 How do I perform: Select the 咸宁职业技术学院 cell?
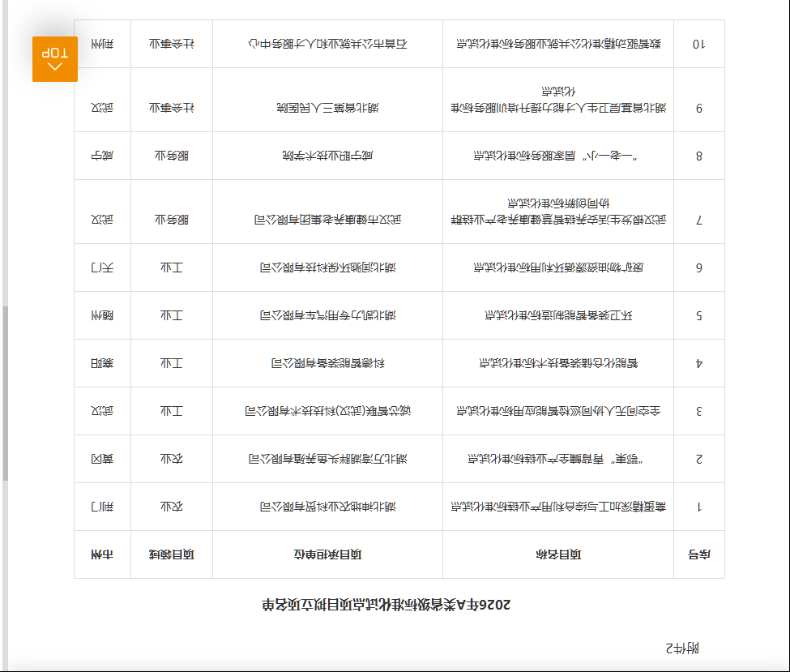coord(327,156)
